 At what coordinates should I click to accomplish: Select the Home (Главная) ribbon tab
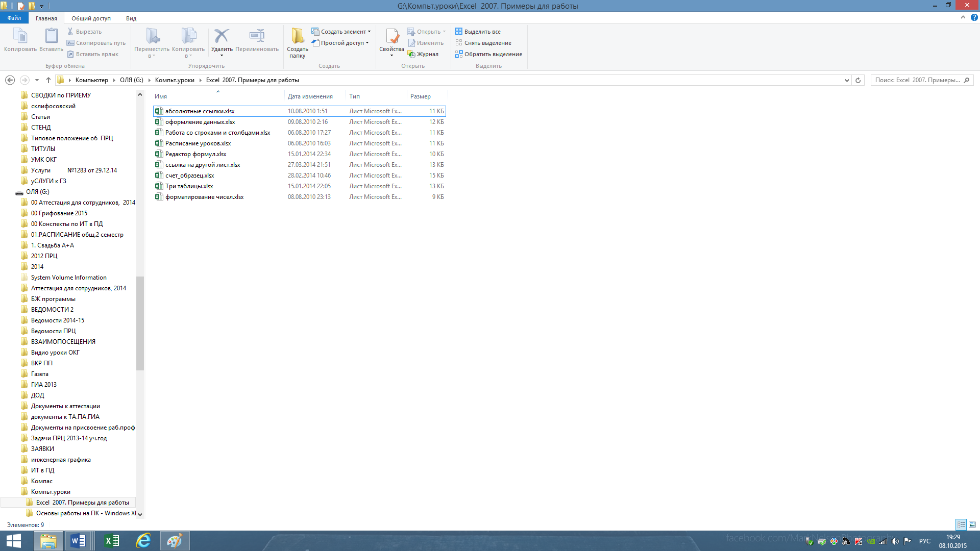point(46,18)
